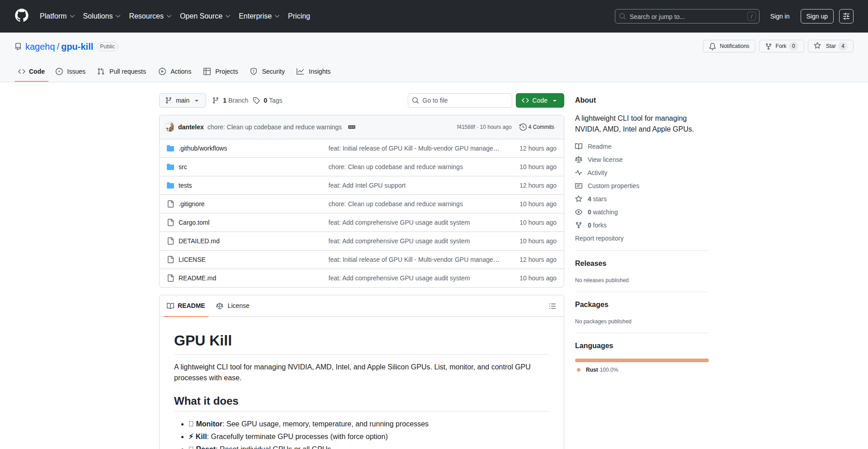The image size is (868, 449).
Task: Switch to the Security tab
Action: click(x=268, y=71)
